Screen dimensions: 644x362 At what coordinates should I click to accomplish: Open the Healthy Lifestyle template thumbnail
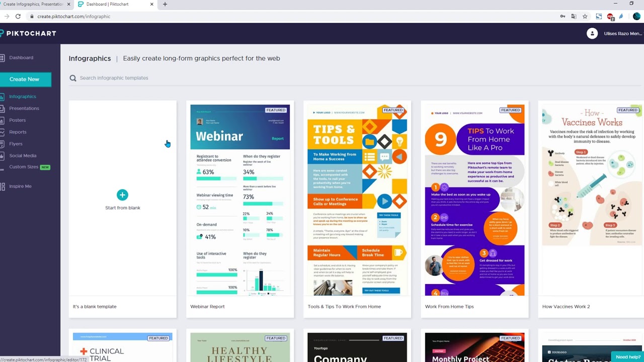tap(240, 347)
